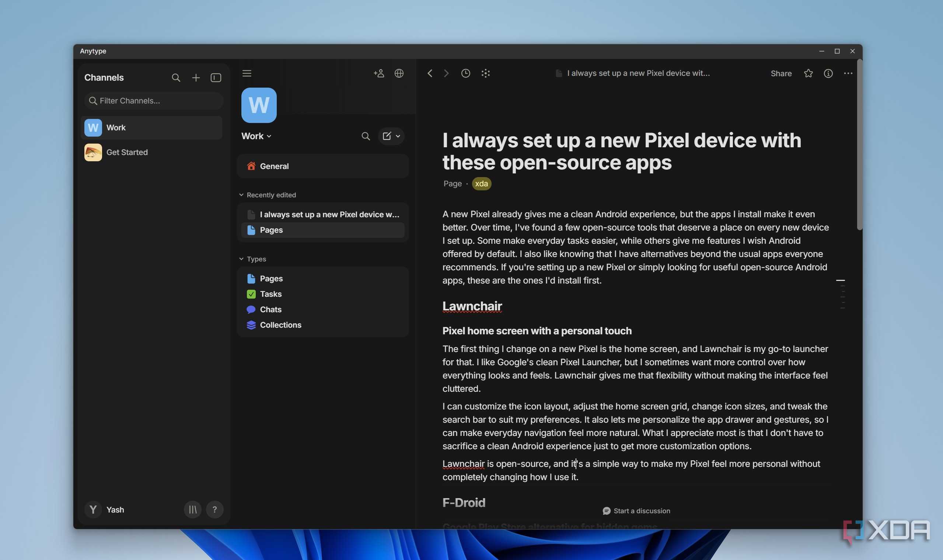Invite a member via add-person icon
Screen dimensions: 943x560
pyautogui.click(x=379, y=73)
